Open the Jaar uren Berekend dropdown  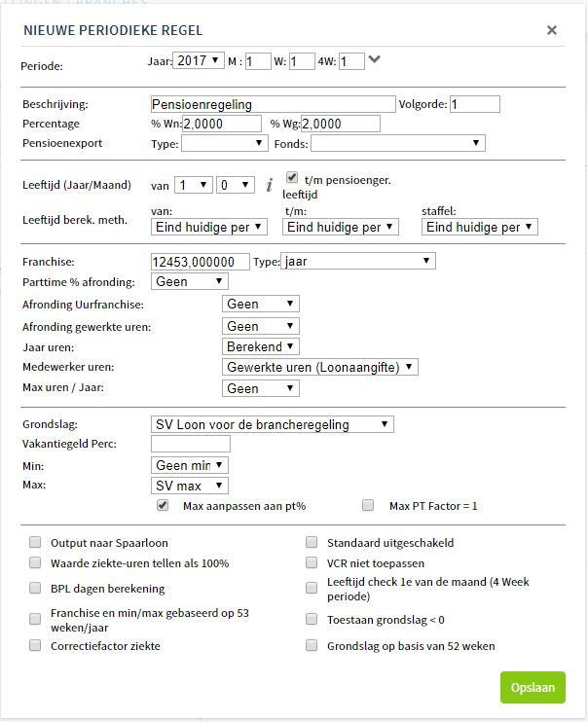point(260,346)
